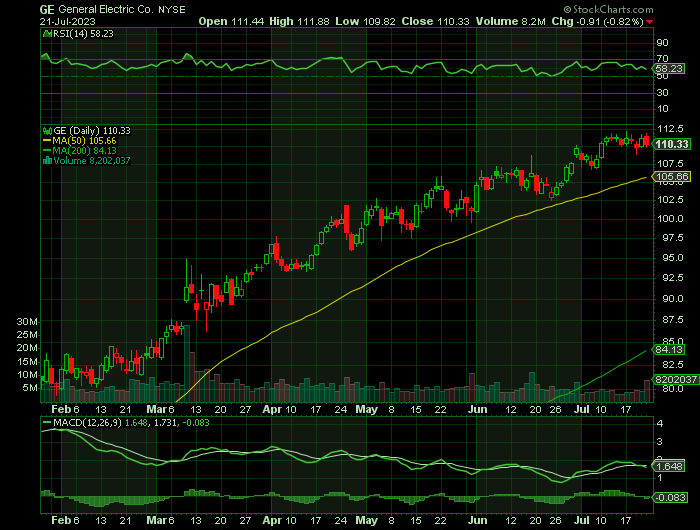The width and height of the screenshot is (700, 530).
Task: Click the Apr label on the main chart date axis
Action: click(272, 409)
